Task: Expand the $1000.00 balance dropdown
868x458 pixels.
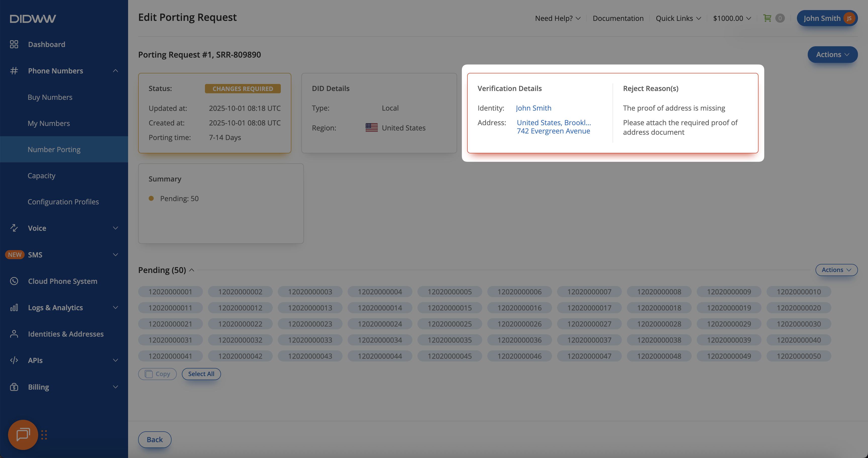Action: (732, 18)
